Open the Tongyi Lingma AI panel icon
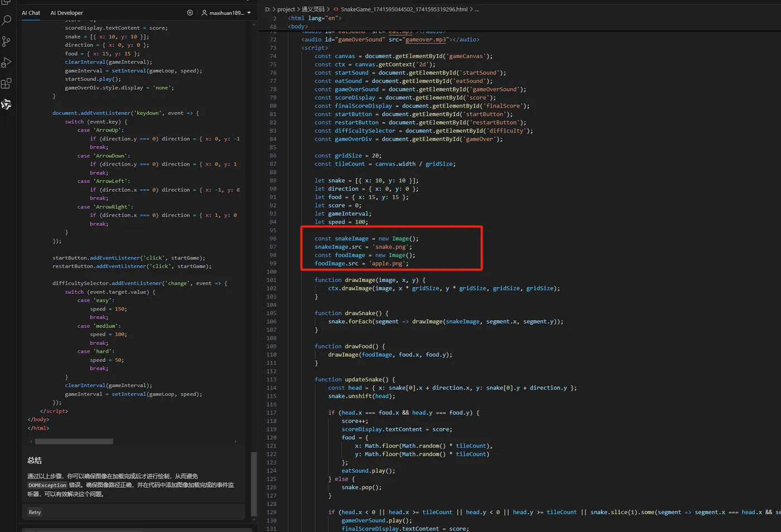The width and height of the screenshot is (781, 532). [7, 104]
